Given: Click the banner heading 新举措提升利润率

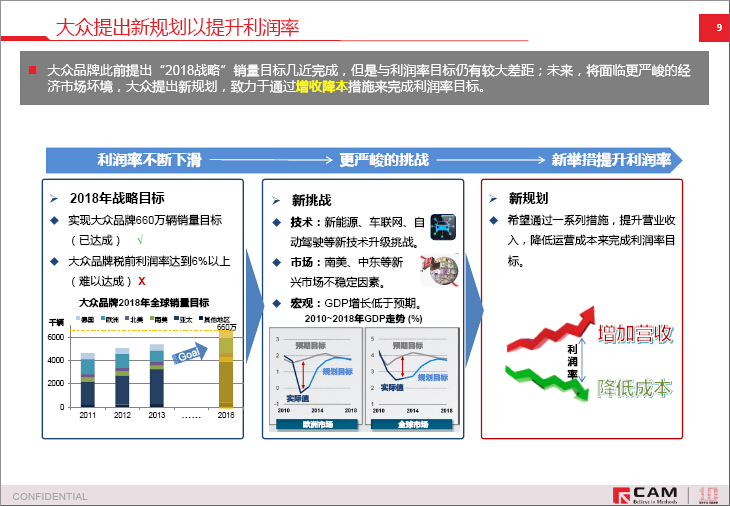Looking at the screenshot, I should pos(611,160).
